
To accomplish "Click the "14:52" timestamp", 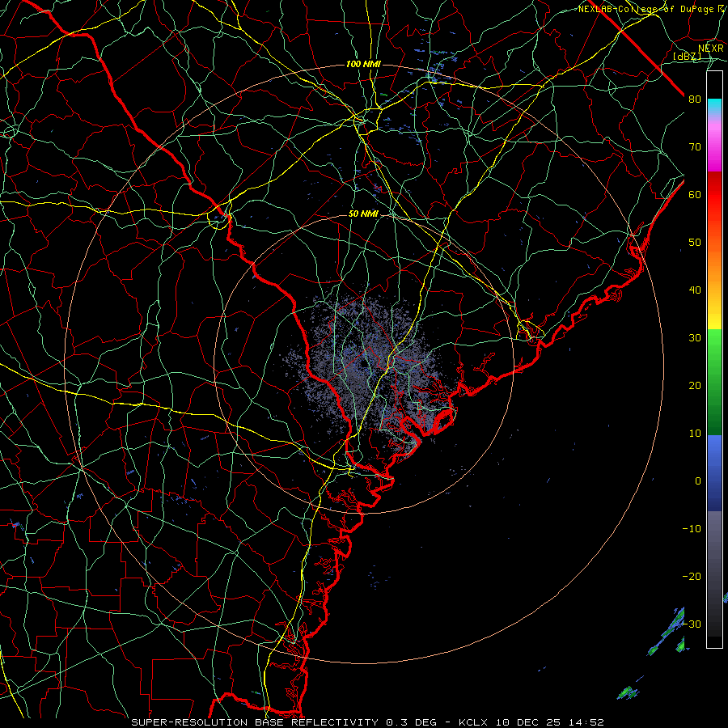I will [x=586, y=722].
